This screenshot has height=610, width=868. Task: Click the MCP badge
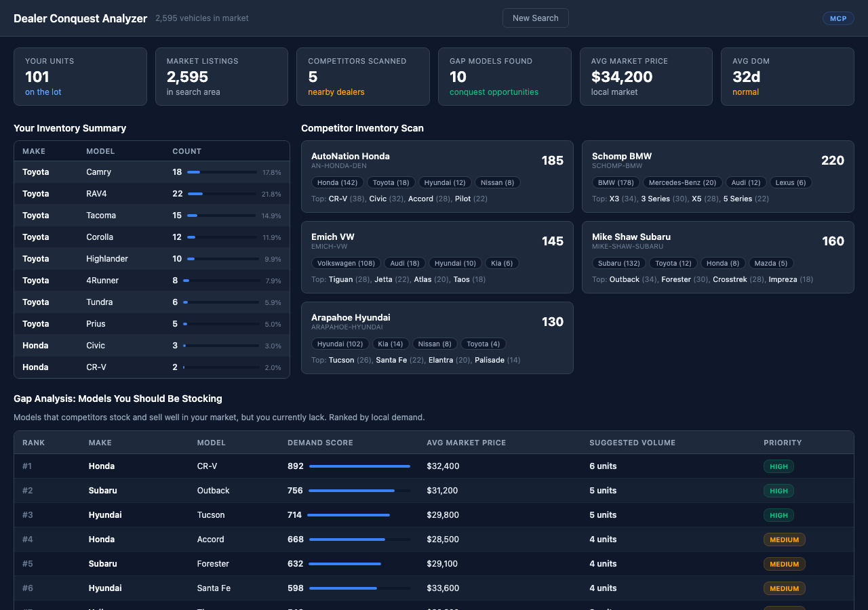[x=838, y=18]
